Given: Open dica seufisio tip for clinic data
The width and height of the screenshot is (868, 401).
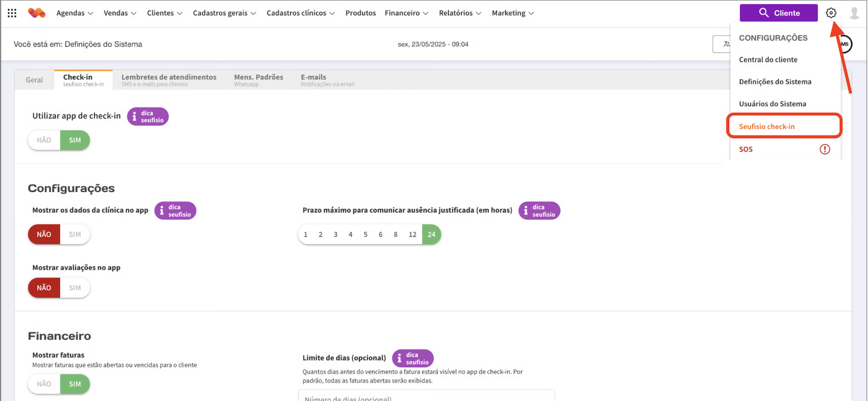Looking at the screenshot, I should point(175,211).
